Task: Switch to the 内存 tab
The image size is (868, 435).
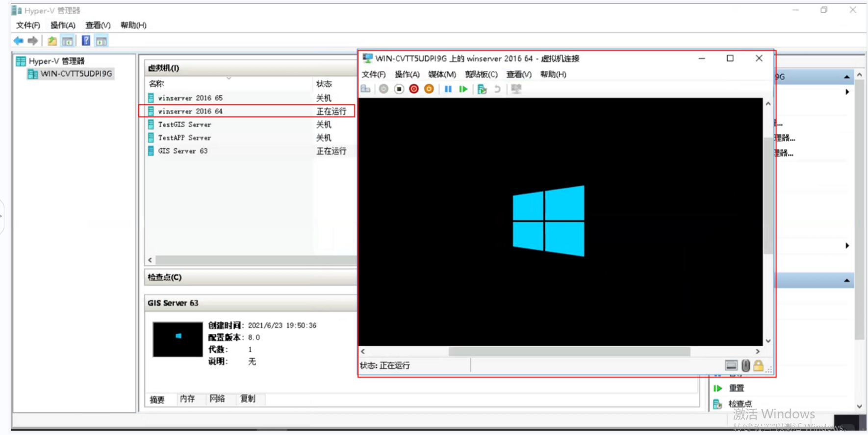Action: click(x=187, y=399)
